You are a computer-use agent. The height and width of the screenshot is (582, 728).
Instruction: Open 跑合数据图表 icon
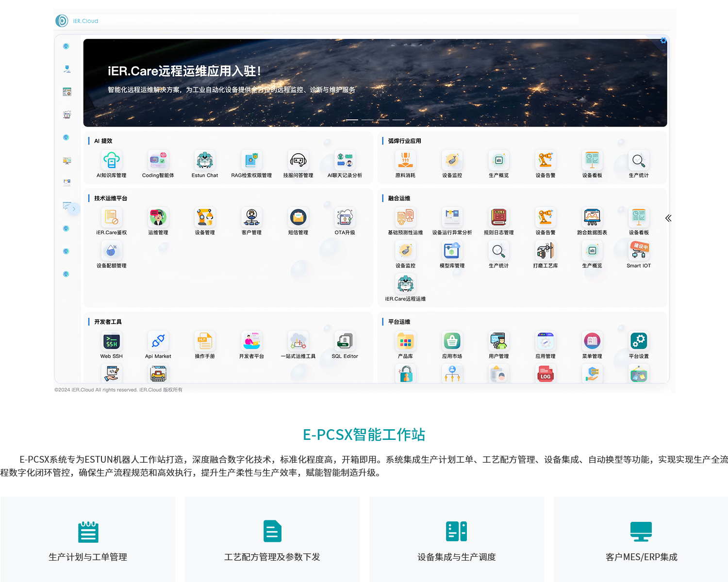[592, 217]
